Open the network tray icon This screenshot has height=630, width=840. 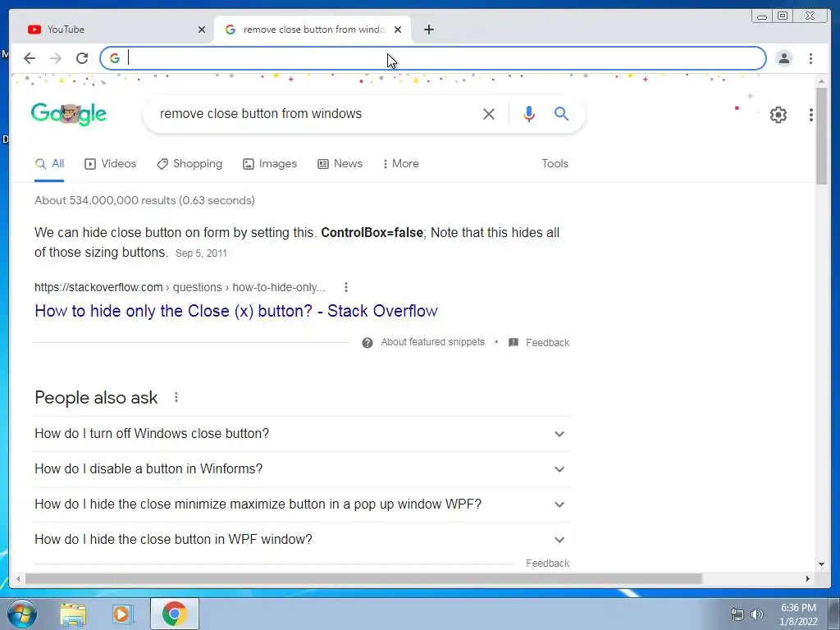pos(737,614)
